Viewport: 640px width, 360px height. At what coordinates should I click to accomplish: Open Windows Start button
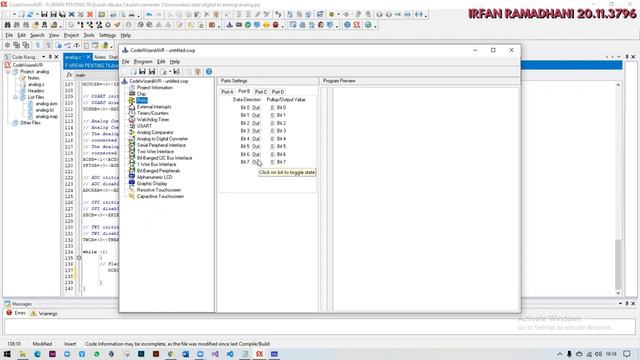tap(7, 354)
